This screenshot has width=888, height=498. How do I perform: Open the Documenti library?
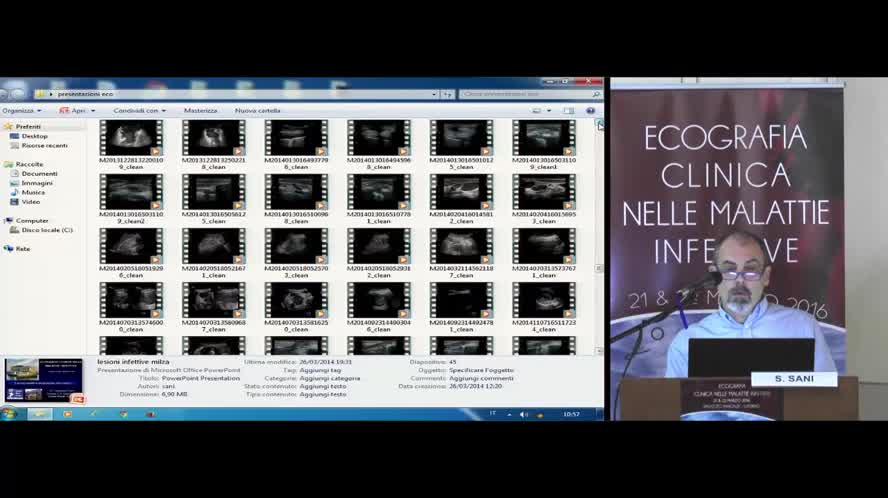[x=39, y=174]
